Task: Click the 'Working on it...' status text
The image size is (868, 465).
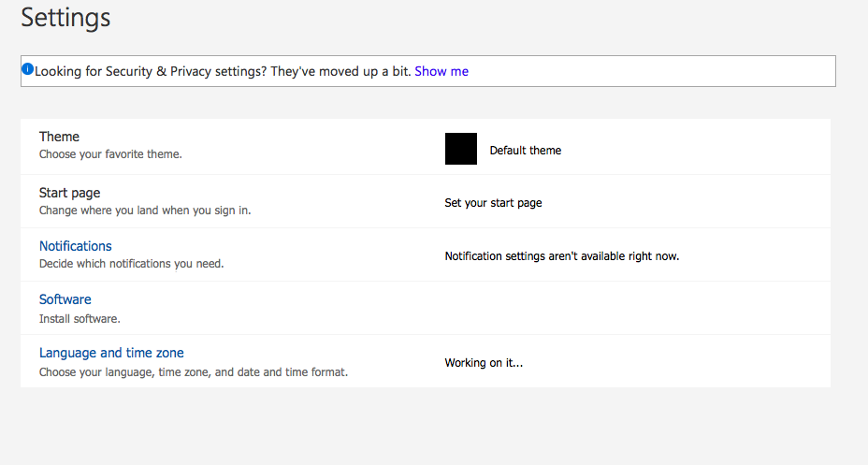Action: click(484, 363)
